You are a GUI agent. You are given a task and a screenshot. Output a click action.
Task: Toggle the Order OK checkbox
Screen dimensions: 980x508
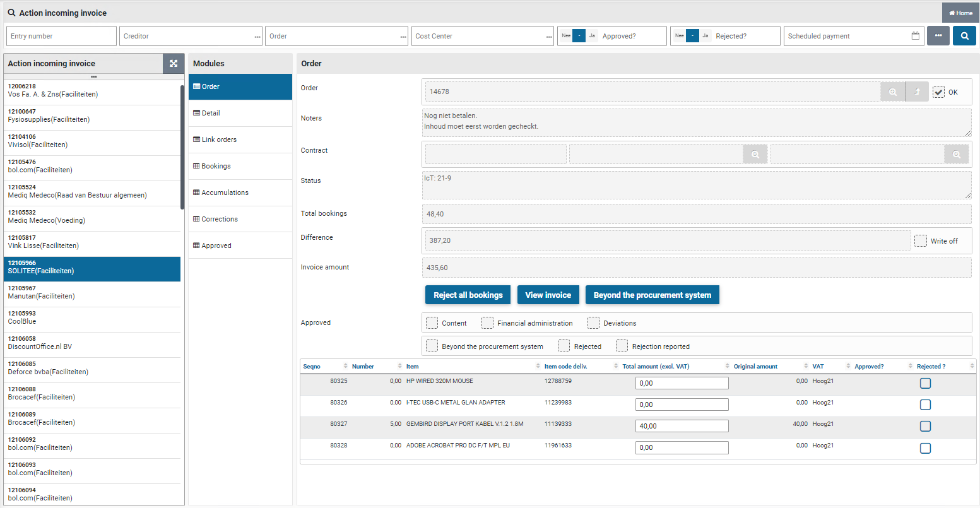click(x=938, y=92)
